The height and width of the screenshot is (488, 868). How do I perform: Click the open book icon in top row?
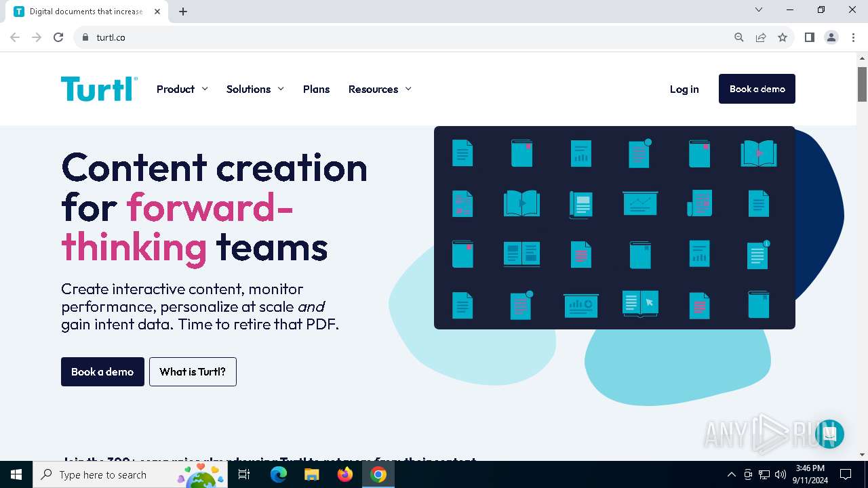point(759,153)
